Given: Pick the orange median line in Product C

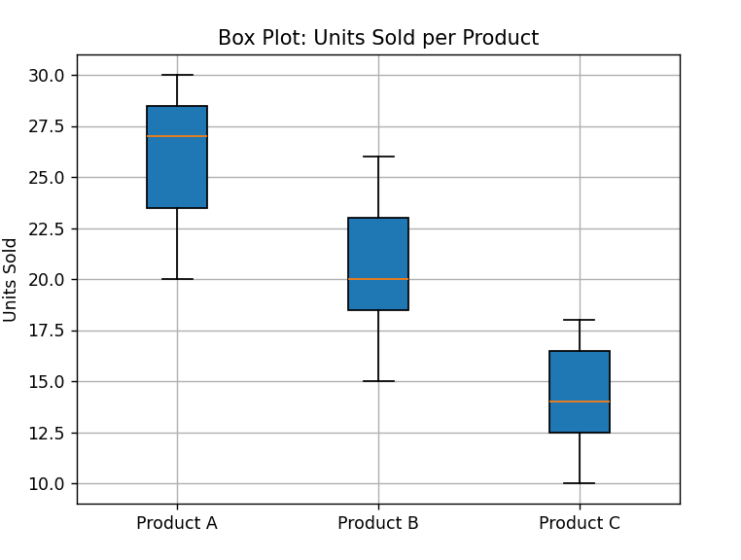Looking at the screenshot, I should [580, 402].
